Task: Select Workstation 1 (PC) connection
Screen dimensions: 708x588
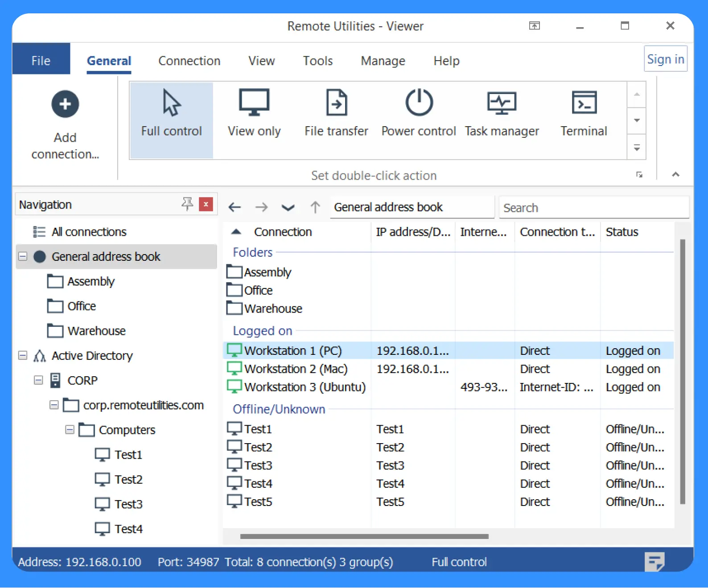Action: click(448, 351)
